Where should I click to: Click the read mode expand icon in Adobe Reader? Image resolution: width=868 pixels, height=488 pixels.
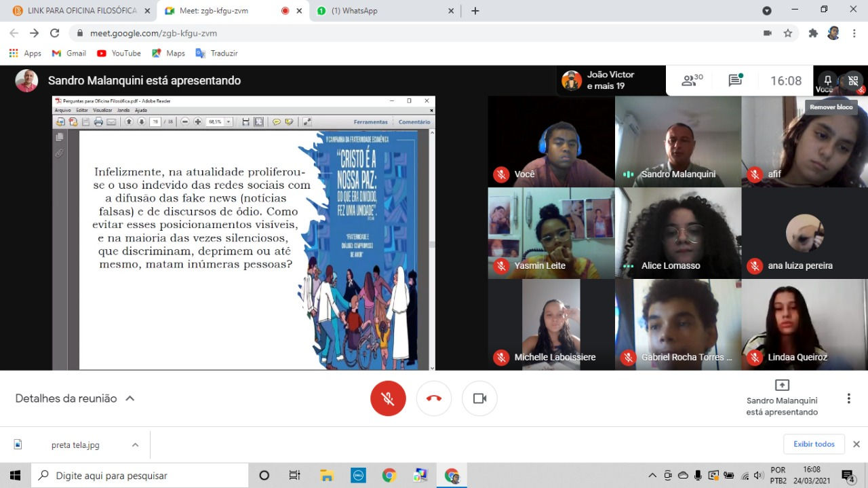pos(307,121)
